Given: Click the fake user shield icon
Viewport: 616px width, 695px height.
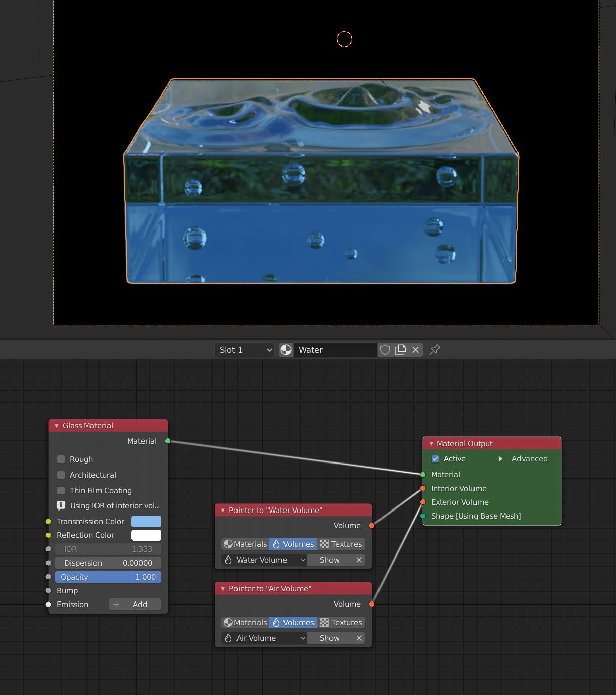Looking at the screenshot, I should coord(385,350).
